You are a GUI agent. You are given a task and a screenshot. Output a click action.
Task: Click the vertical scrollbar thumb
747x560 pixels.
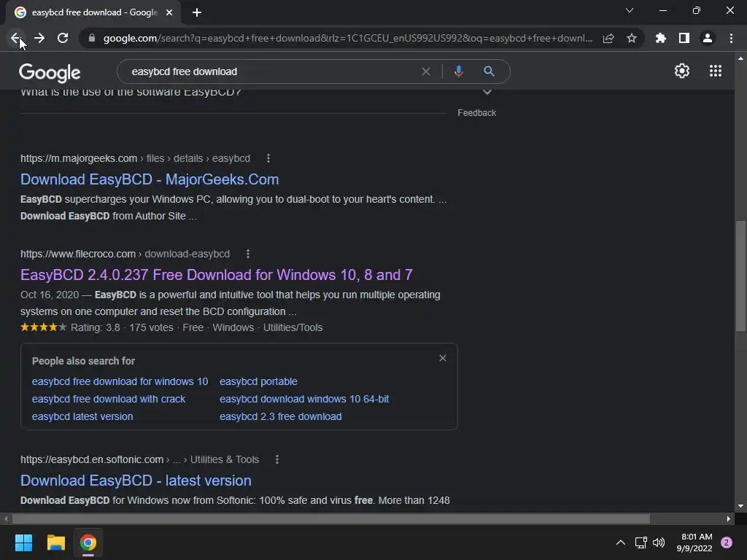(x=740, y=275)
